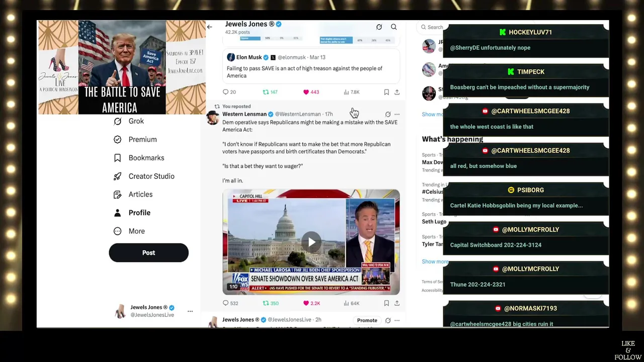Image resolution: width=644 pixels, height=362 pixels.
Task: Click Thune 202-224-2321 chat message
Action: [x=526, y=277]
